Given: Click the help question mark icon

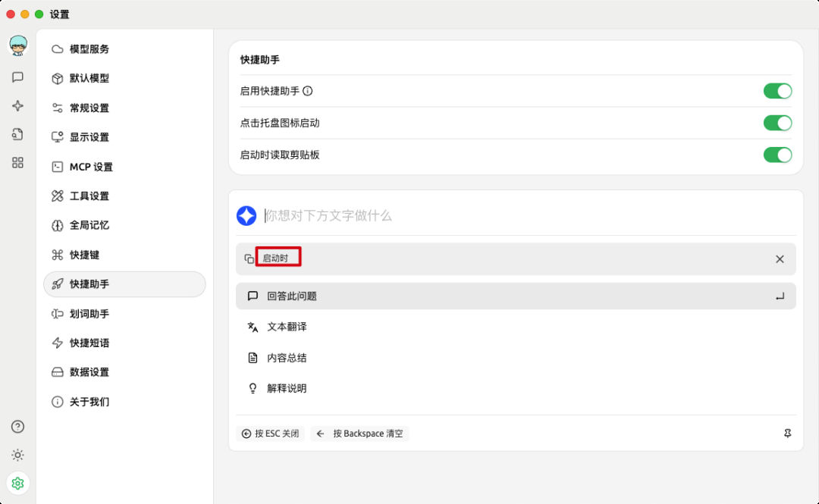Looking at the screenshot, I should [x=17, y=427].
